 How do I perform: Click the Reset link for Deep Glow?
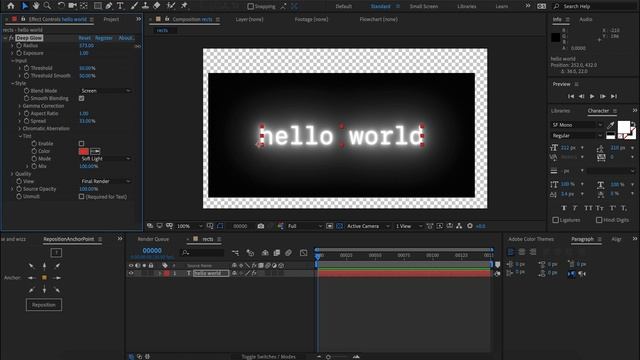click(84, 38)
